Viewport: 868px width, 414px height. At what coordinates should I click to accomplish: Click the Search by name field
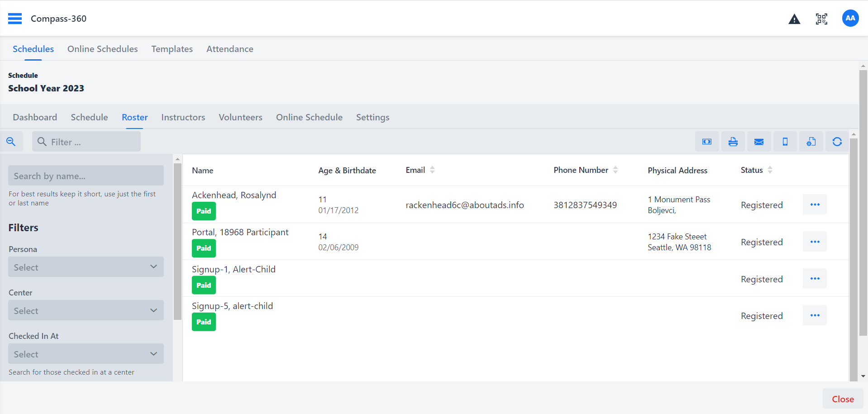coord(86,176)
